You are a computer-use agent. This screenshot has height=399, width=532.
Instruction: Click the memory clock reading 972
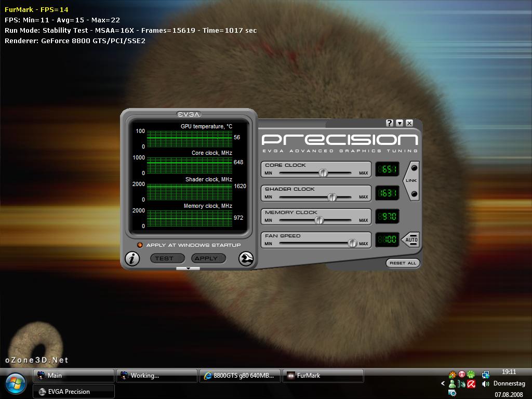[x=238, y=218]
